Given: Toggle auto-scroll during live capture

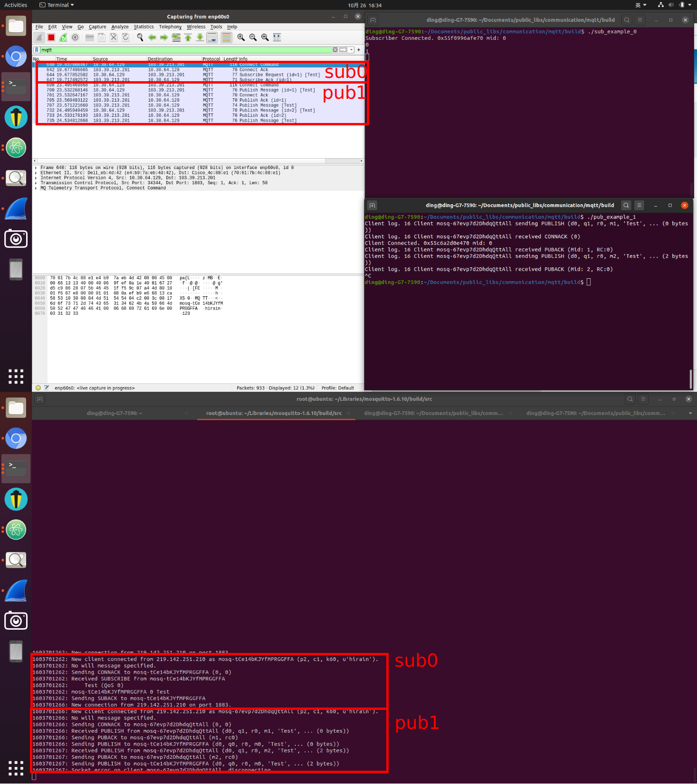Looking at the screenshot, I should [x=212, y=38].
